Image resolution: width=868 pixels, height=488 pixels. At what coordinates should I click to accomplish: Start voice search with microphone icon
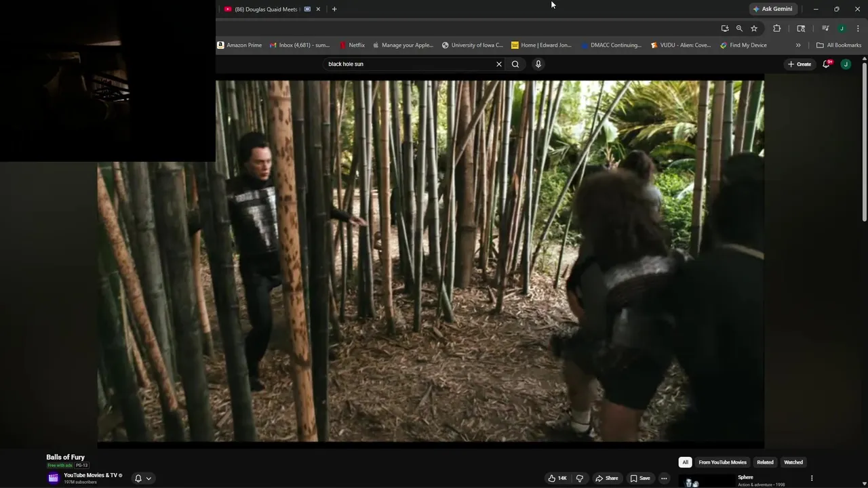(x=538, y=64)
